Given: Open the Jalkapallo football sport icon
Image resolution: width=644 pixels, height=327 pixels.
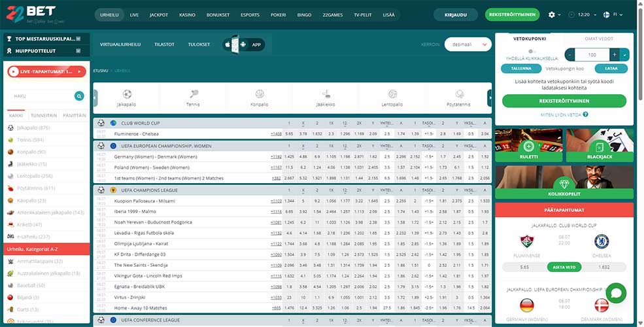Looking at the screenshot, I should click(127, 94).
